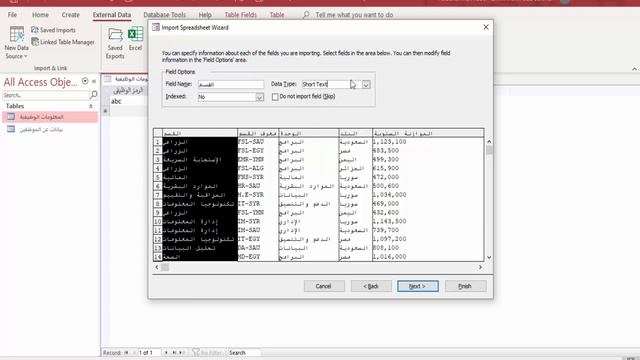Click the vertical scrollbar thumb in preview
The image size is (640, 360).
(489, 150)
